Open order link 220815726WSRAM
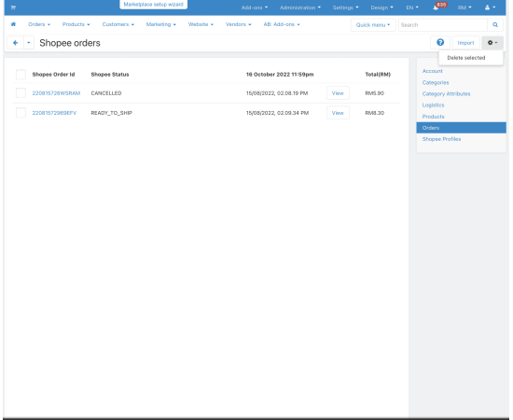Viewport: 513px width, 420px height. tap(56, 93)
